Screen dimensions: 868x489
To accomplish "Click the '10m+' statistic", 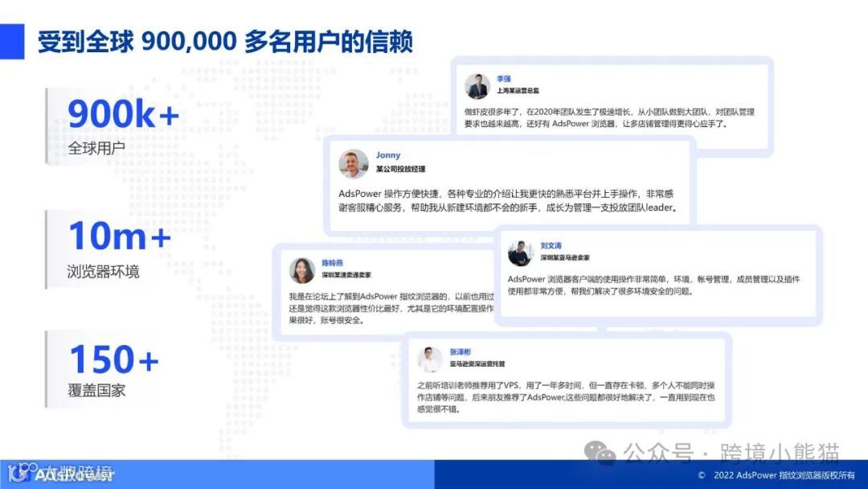I will click(120, 236).
